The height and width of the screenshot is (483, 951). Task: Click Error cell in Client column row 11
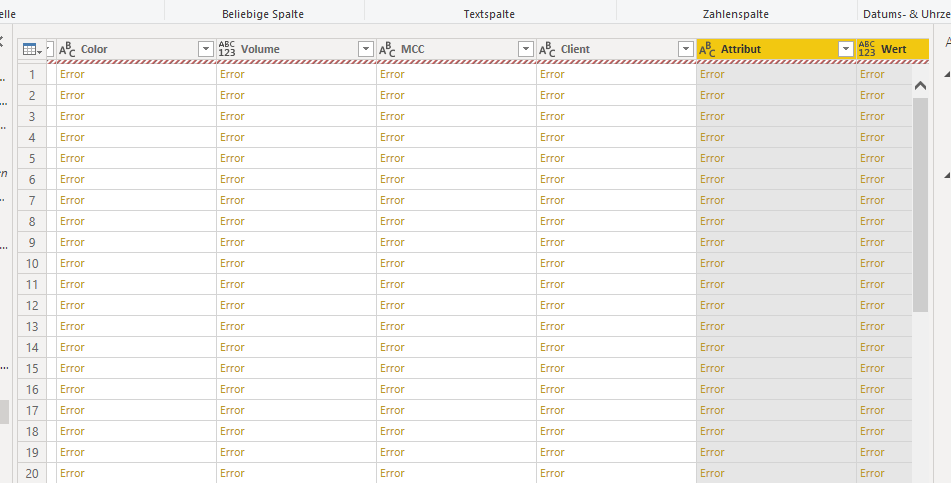tap(617, 284)
